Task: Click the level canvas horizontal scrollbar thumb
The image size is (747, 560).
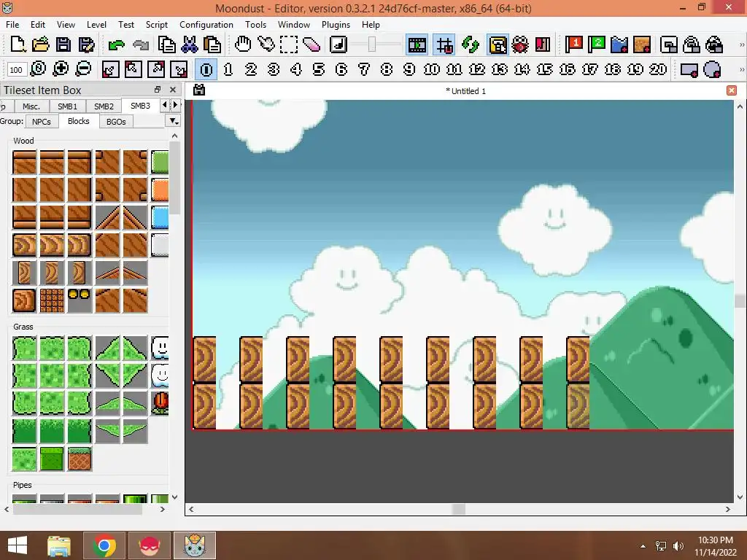Action: [458, 509]
